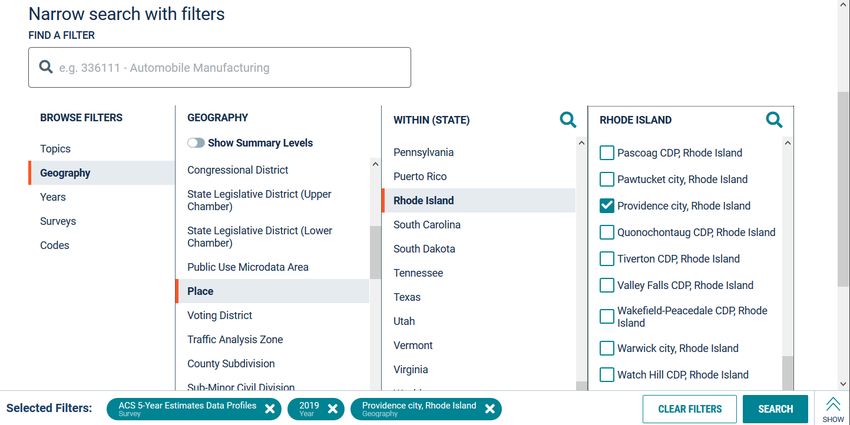The image size is (850, 425).
Task: Remove the 2019 year filter chip
Action: coord(332,409)
